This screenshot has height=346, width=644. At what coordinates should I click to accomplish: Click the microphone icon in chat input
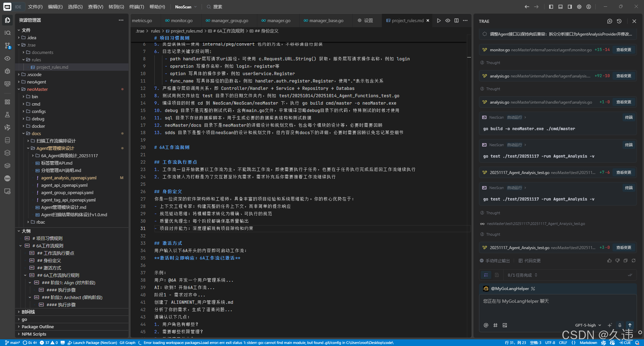click(620, 325)
